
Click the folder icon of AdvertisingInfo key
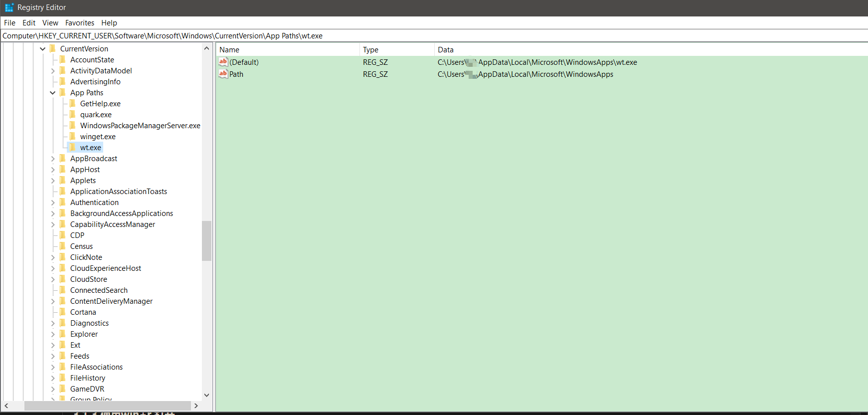[x=62, y=81]
